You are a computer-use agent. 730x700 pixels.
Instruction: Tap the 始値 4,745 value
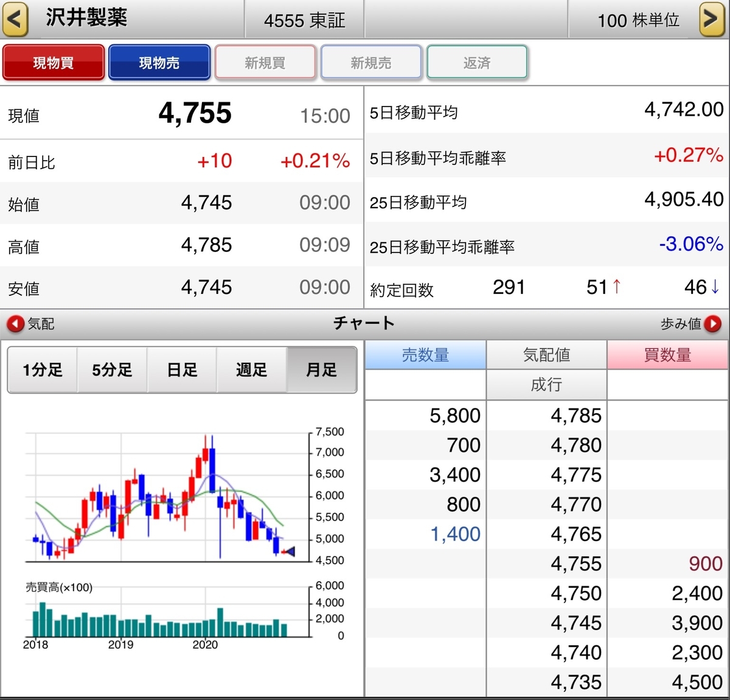pos(206,203)
